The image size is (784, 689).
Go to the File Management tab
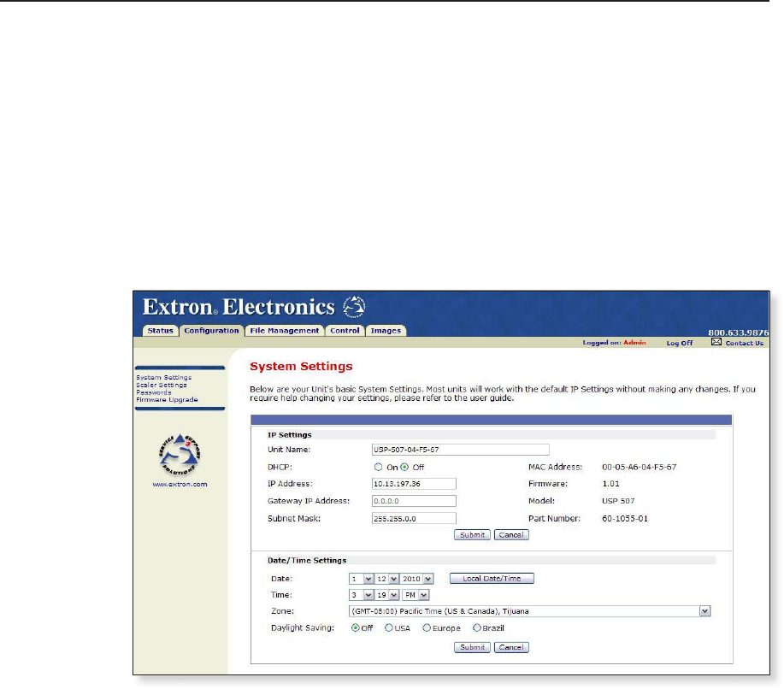coord(285,331)
